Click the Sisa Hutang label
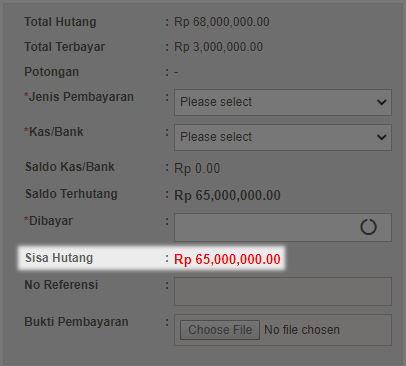406x366 pixels. pos(59,258)
